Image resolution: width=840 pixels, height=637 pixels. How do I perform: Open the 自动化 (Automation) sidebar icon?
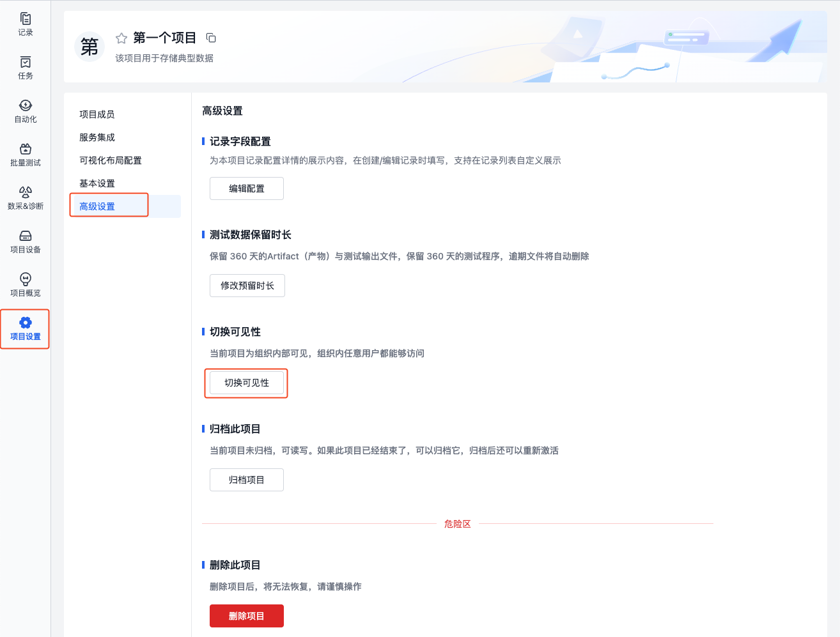(x=26, y=111)
